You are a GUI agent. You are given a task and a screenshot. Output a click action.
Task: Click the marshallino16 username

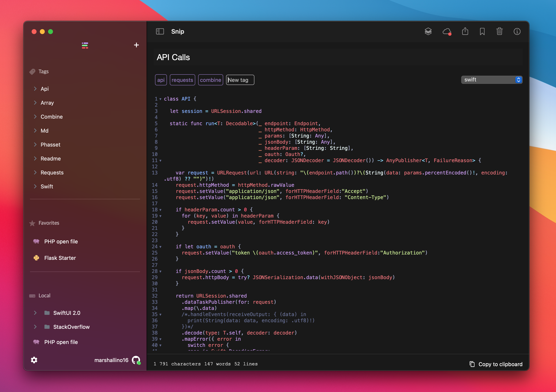coord(111,360)
